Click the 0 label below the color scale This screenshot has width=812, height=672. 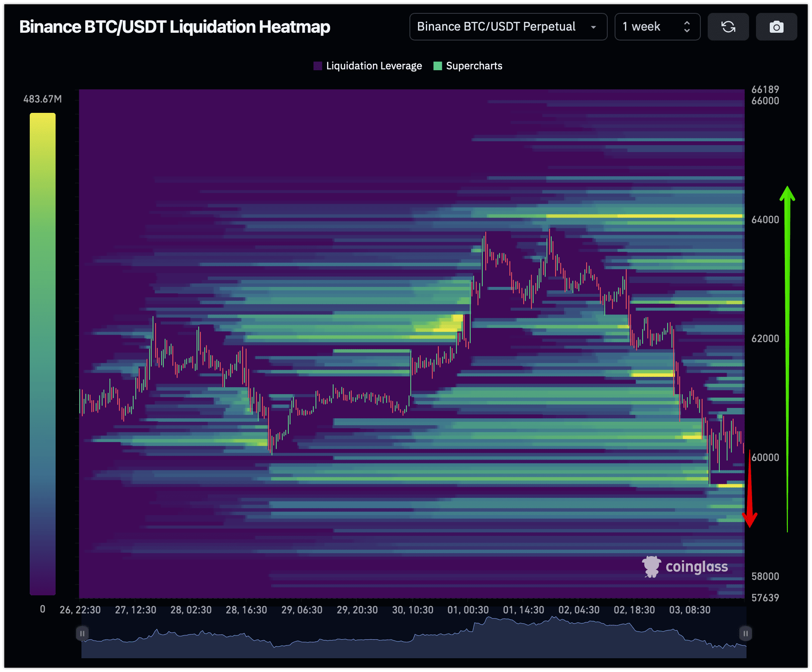tap(43, 609)
